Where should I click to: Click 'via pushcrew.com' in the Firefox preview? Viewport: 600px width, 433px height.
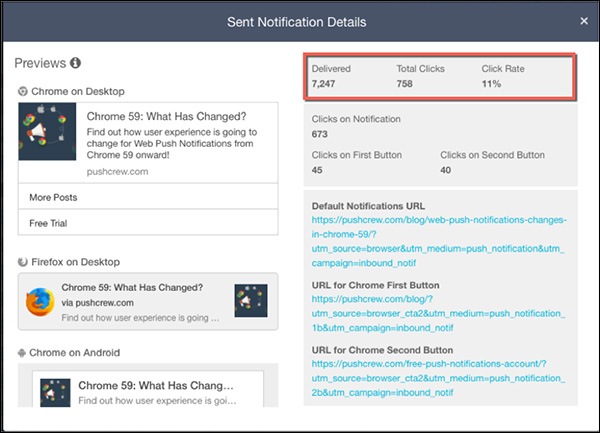[x=98, y=303]
